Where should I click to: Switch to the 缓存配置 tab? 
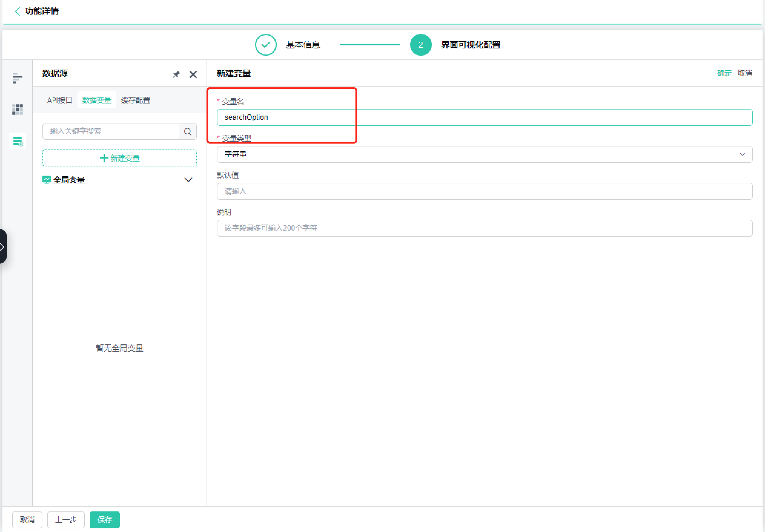(x=136, y=100)
